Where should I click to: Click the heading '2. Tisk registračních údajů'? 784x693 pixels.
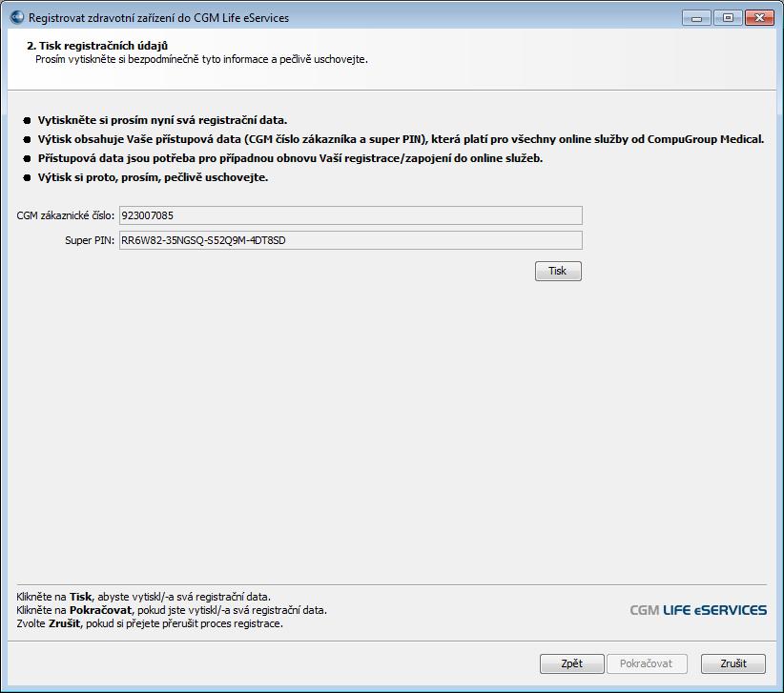click(97, 46)
